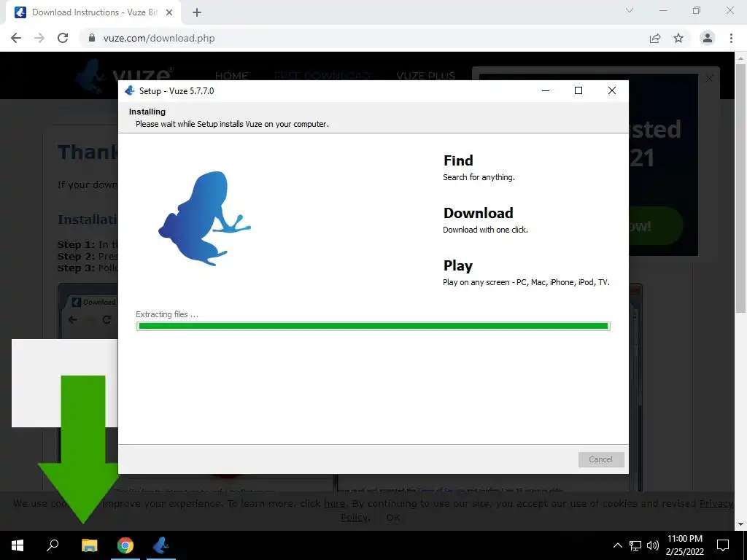
Task: Click the Find heading in Setup
Action: point(458,160)
